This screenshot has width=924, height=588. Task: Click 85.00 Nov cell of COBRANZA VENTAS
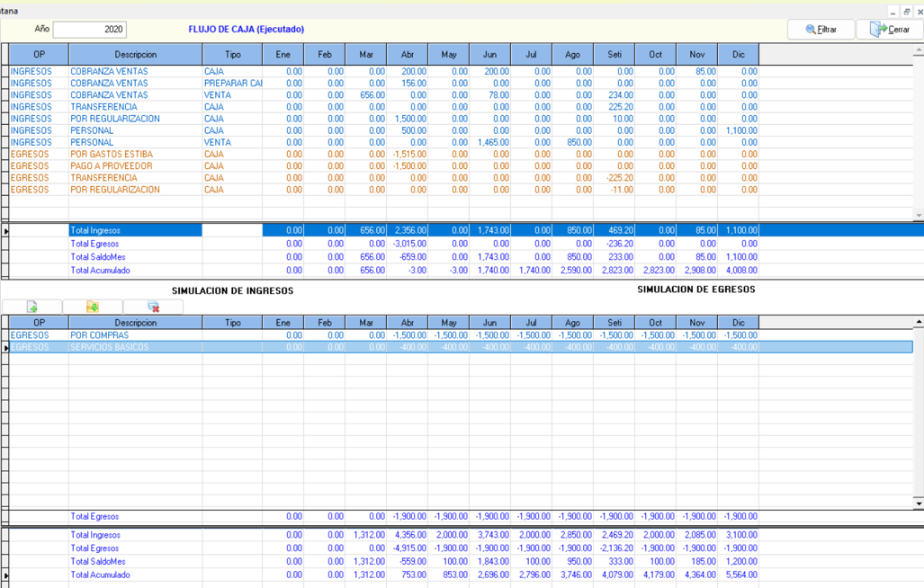click(x=697, y=71)
